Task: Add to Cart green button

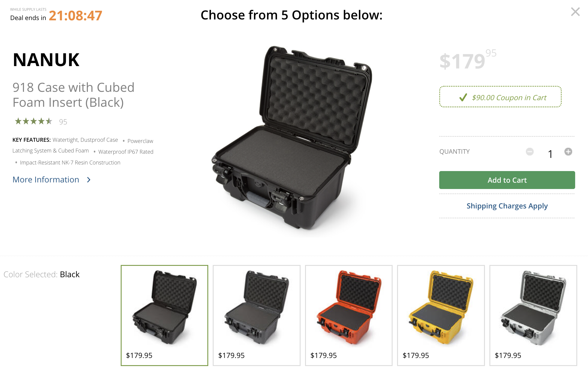Action: pyautogui.click(x=507, y=180)
